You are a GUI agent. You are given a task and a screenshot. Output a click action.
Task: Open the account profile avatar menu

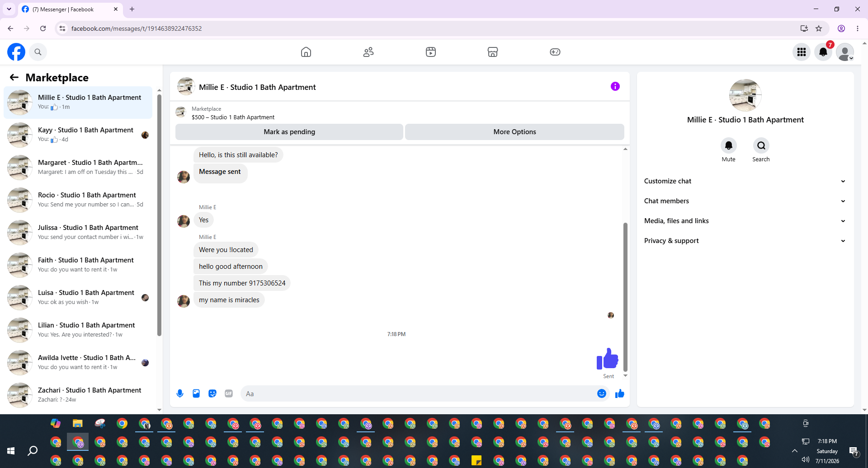(845, 52)
